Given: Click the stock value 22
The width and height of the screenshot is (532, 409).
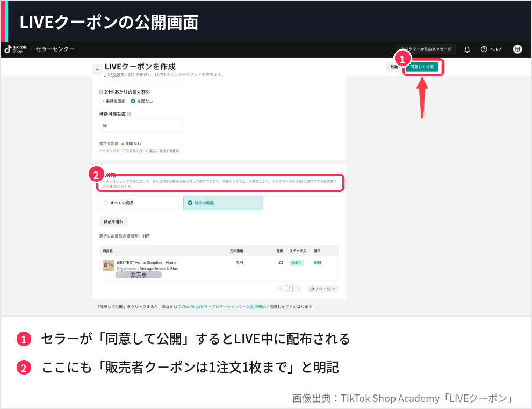Looking at the screenshot, I should click(x=281, y=263).
